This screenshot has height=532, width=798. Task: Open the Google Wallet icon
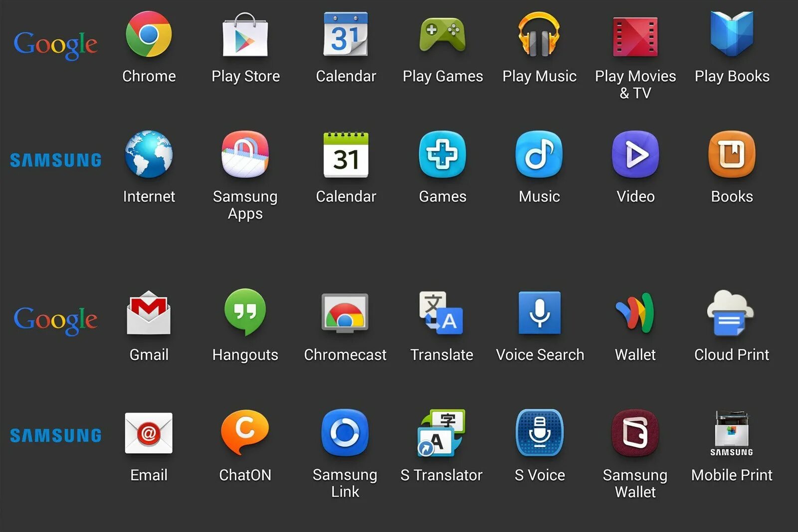[635, 313]
